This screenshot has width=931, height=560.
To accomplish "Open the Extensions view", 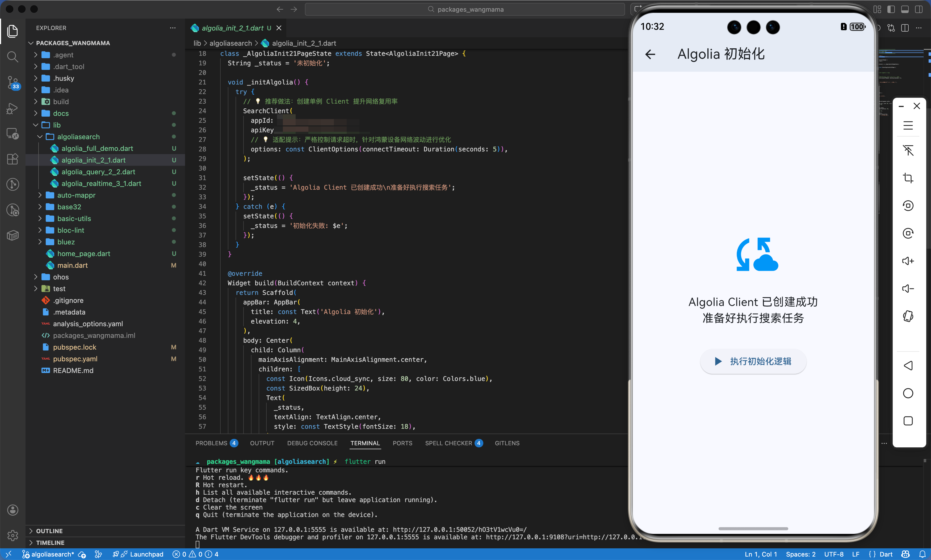I will [x=12, y=159].
